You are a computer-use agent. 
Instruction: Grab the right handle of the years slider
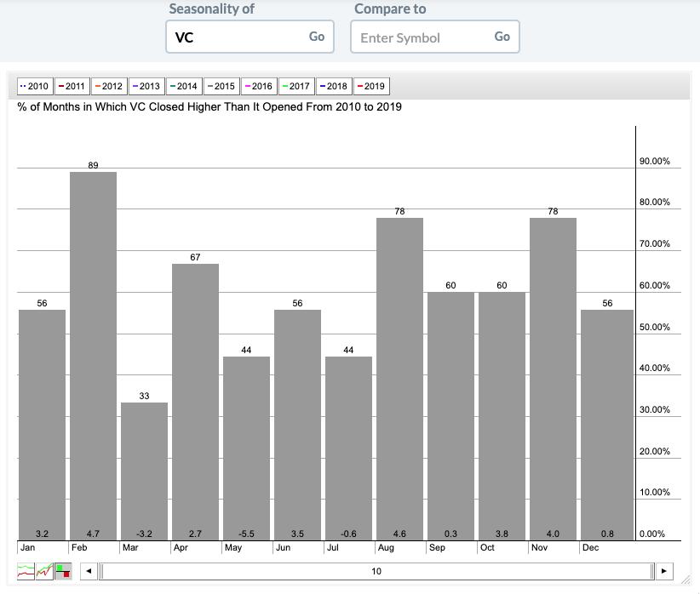[652, 571]
